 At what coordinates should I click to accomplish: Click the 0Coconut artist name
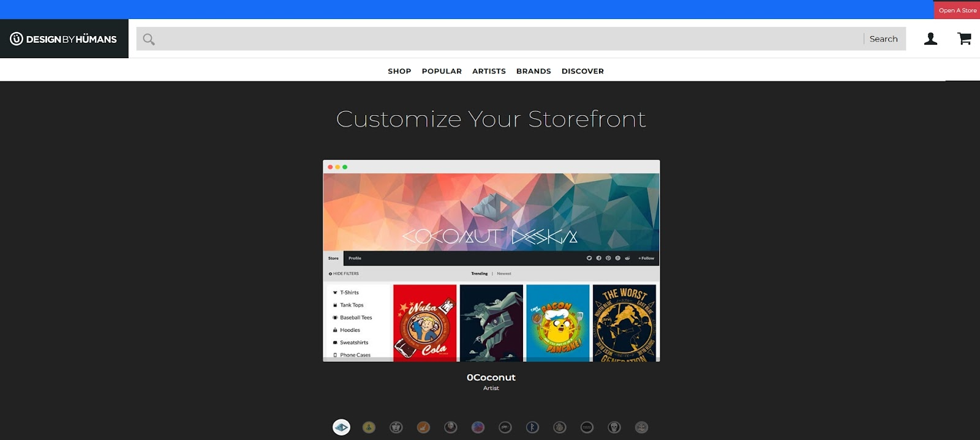491,378
